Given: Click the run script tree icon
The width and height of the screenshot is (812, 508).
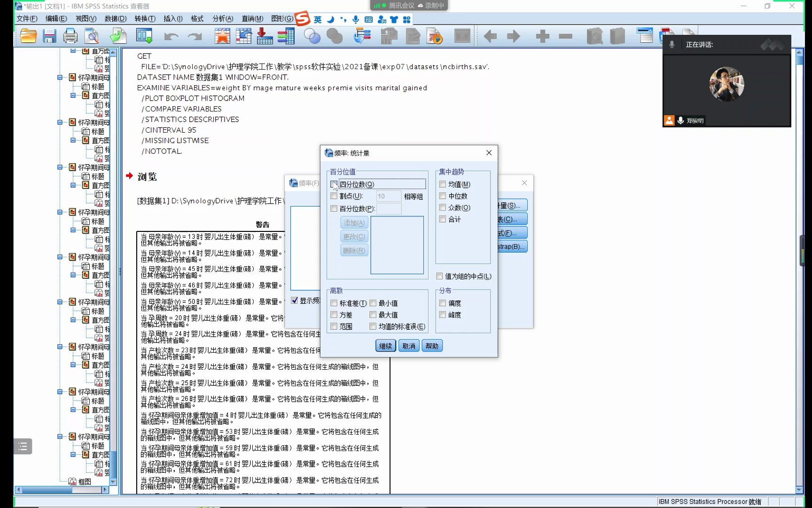Looking at the screenshot, I should tap(362, 36).
